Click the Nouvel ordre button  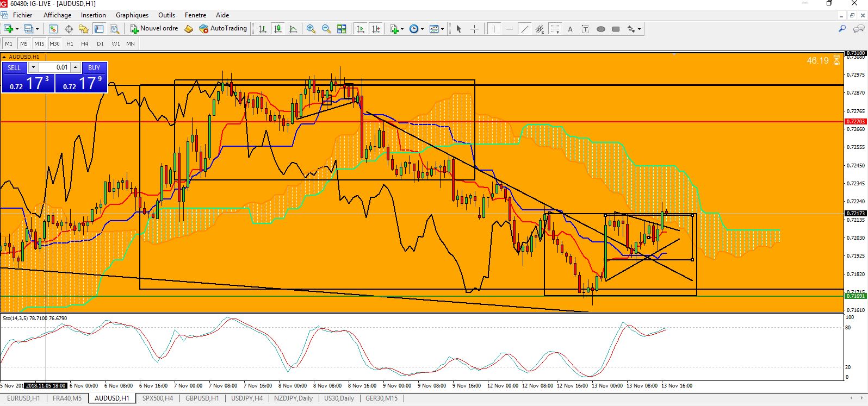click(x=154, y=29)
